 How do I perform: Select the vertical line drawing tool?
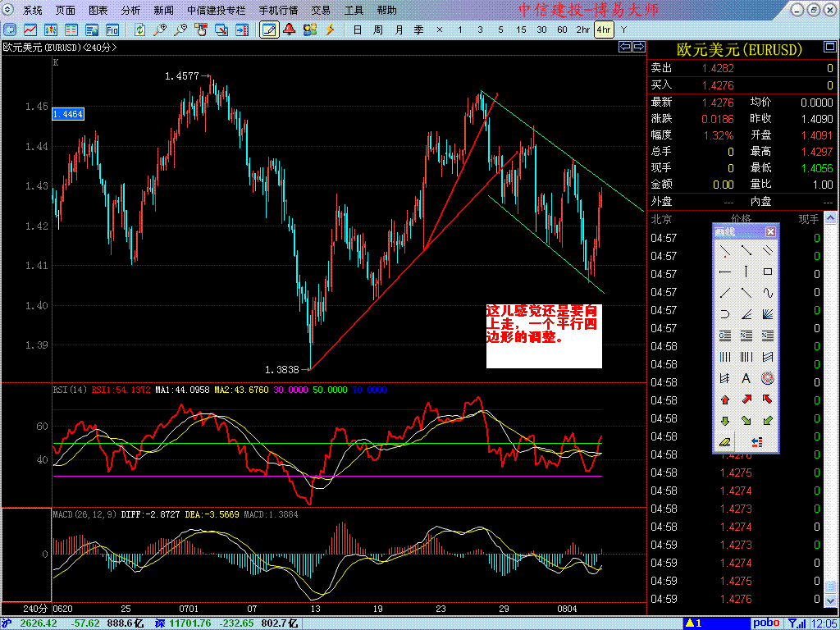tap(746, 272)
